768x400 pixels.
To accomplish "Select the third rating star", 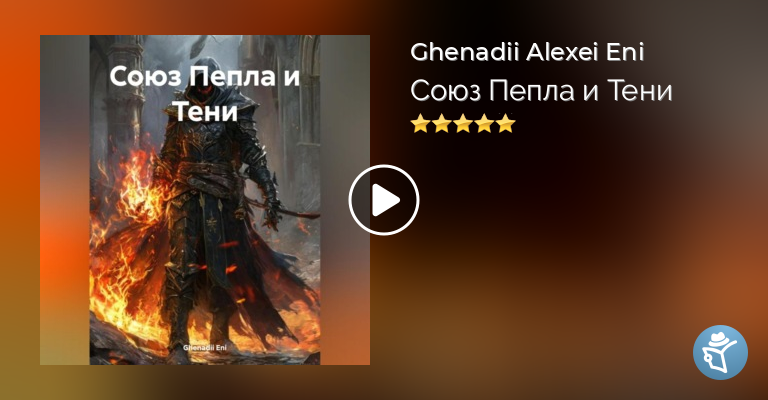I will pos(463,123).
